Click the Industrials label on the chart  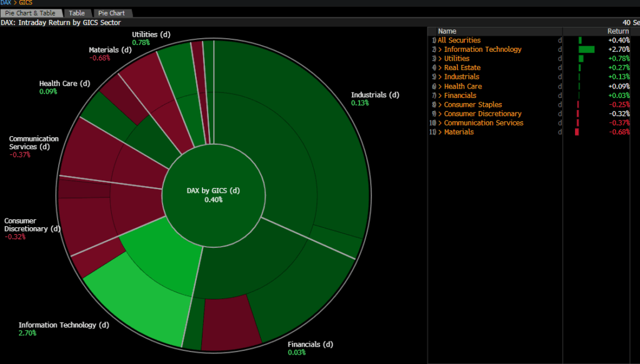pyautogui.click(x=374, y=95)
